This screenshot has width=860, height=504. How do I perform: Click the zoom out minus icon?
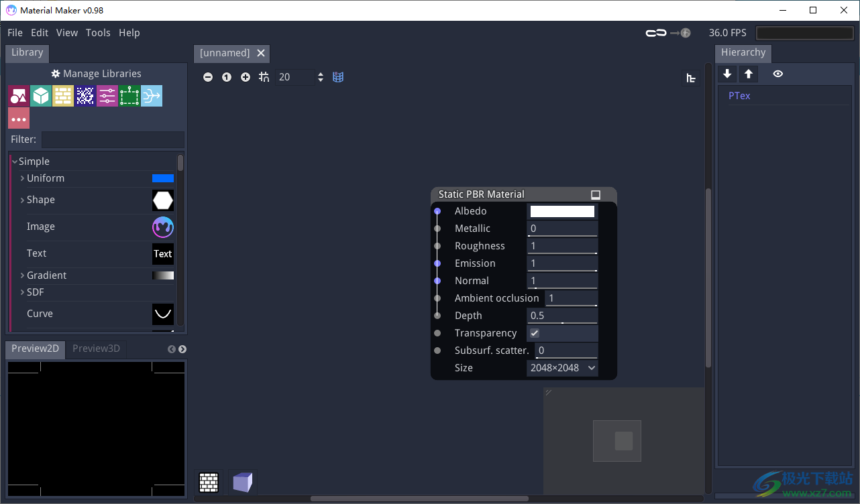coord(208,77)
